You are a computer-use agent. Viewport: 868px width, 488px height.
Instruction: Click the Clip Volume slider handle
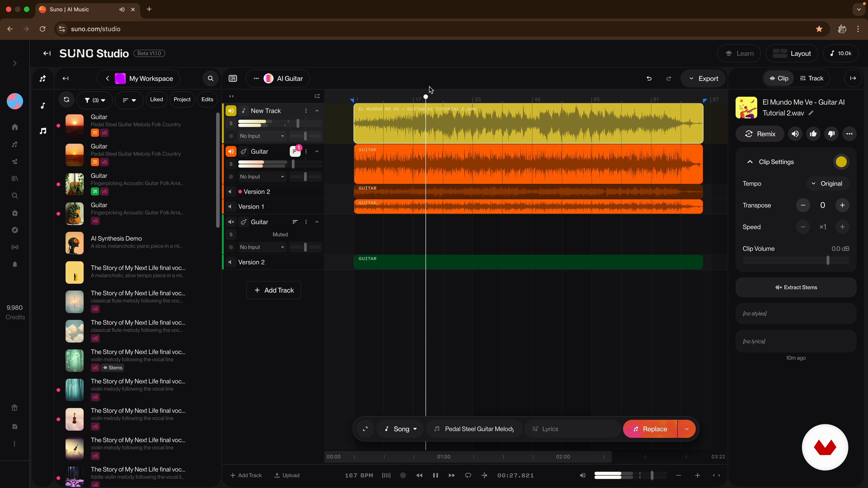click(x=828, y=260)
